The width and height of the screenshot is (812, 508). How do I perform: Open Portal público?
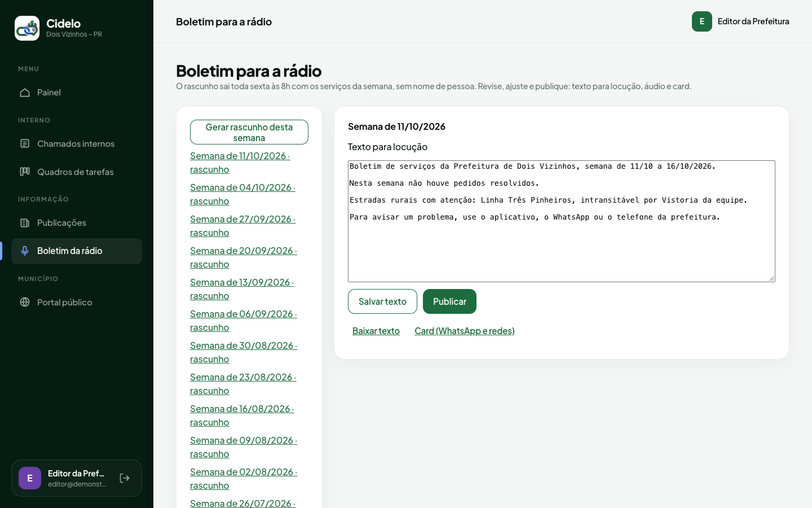(x=77, y=303)
